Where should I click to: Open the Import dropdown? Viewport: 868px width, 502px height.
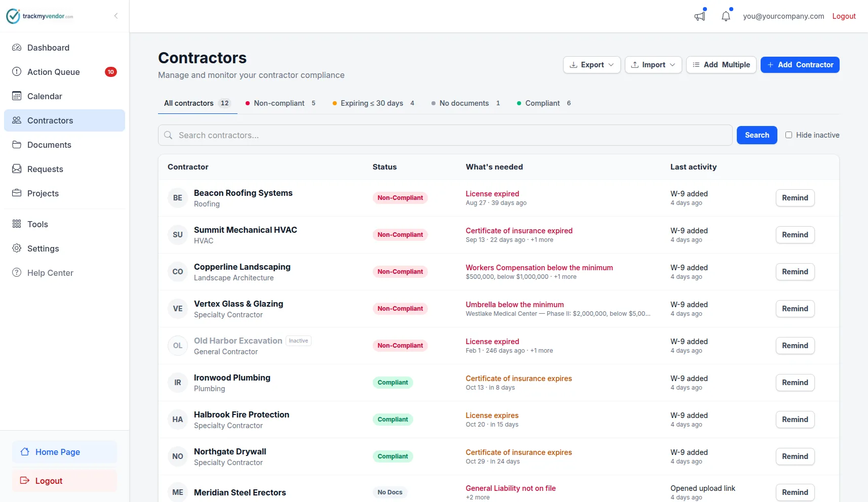tap(653, 65)
